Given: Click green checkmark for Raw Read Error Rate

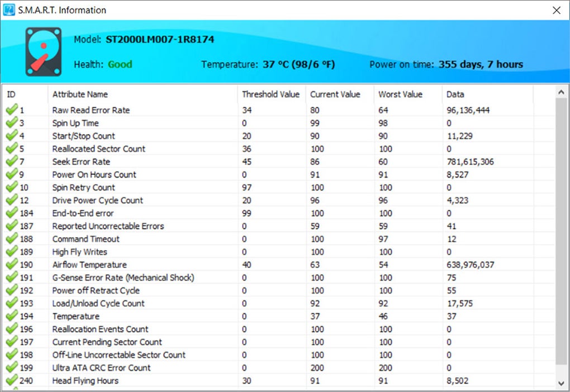Looking at the screenshot, I should 12,109.
